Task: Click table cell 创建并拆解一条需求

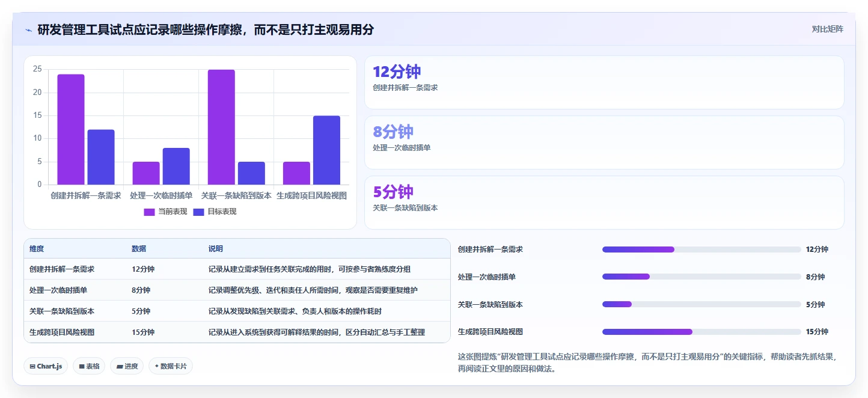Action: (x=62, y=269)
